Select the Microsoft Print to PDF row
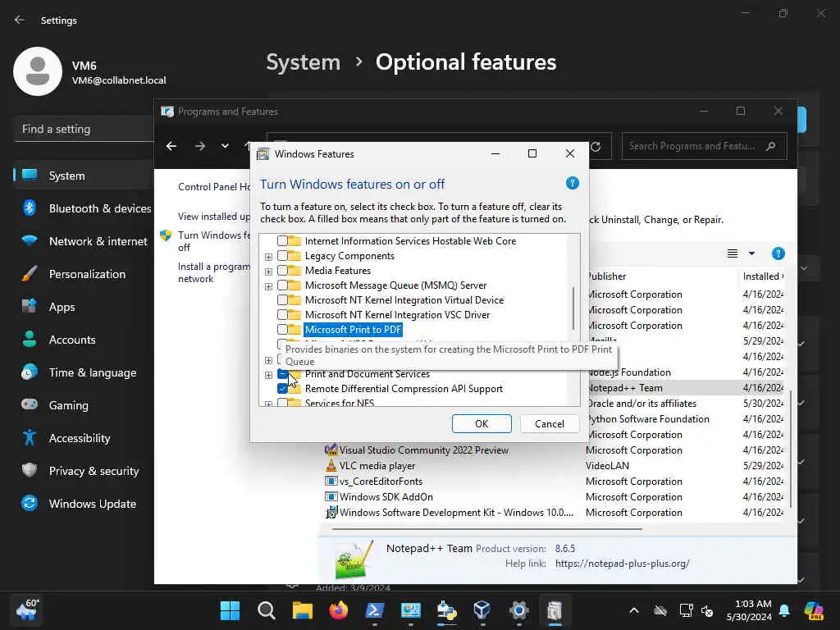840x630 pixels. point(353,330)
